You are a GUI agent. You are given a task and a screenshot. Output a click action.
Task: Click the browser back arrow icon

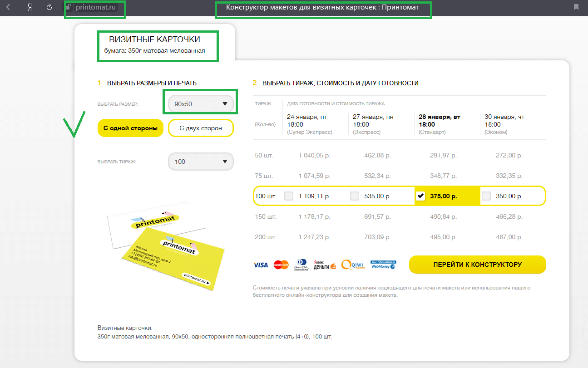[x=9, y=7]
